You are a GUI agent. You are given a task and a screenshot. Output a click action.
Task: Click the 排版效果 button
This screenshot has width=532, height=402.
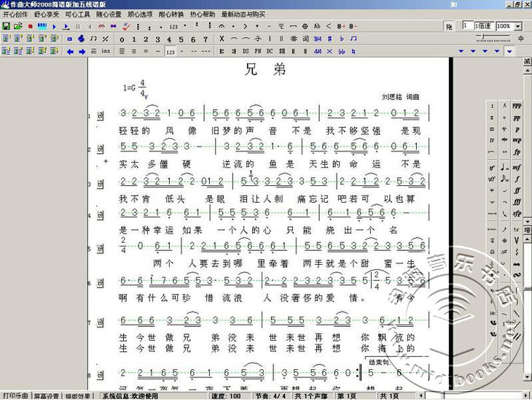(78, 396)
